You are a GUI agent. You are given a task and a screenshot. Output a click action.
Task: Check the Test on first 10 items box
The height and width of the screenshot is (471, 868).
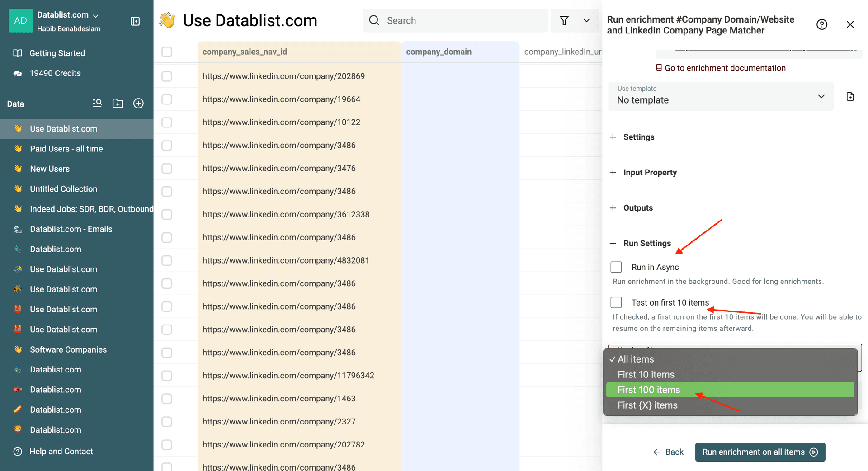pos(616,302)
